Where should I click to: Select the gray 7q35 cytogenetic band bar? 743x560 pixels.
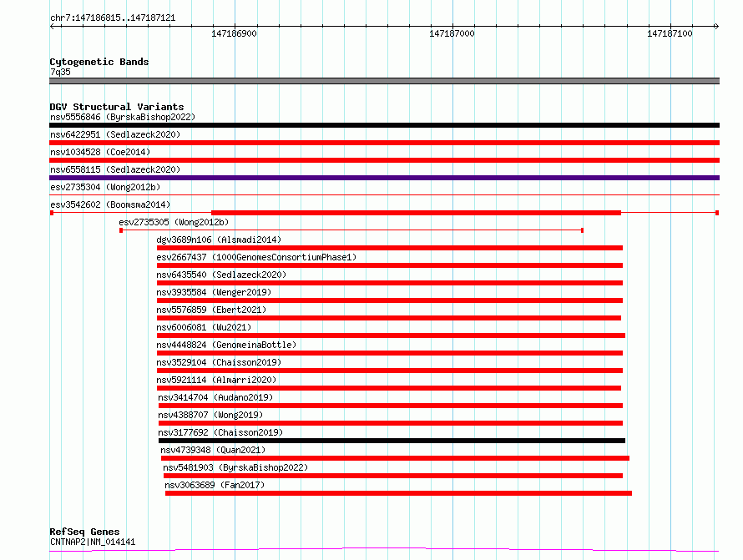click(x=384, y=81)
